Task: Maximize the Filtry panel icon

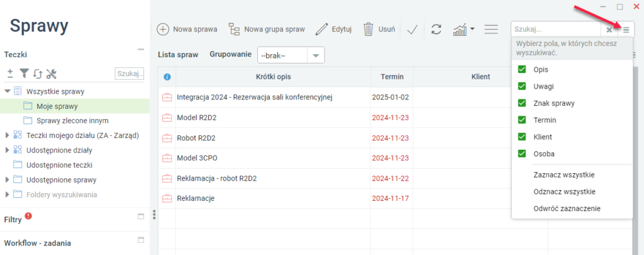Action: [x=141, y=217]
